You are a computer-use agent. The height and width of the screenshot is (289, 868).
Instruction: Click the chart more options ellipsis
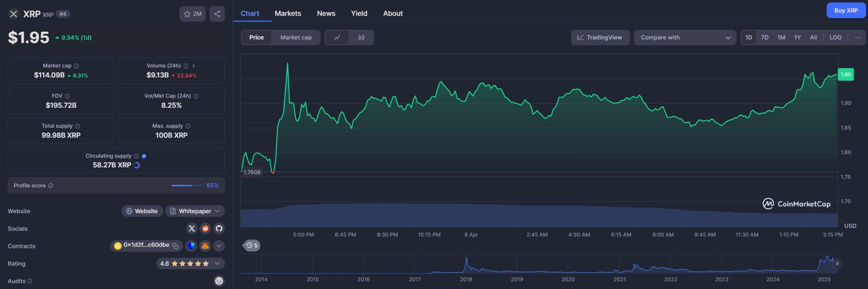click(857, 37)
